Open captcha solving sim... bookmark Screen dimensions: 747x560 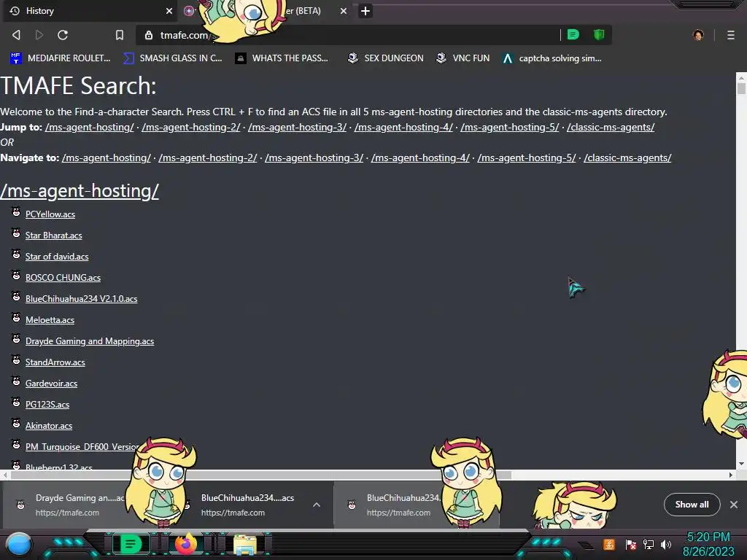552,58
